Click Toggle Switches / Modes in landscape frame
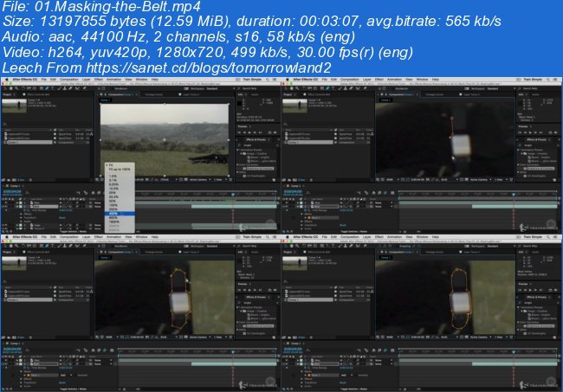The width and height of the screenshot is (563, 392). [74, 232]
